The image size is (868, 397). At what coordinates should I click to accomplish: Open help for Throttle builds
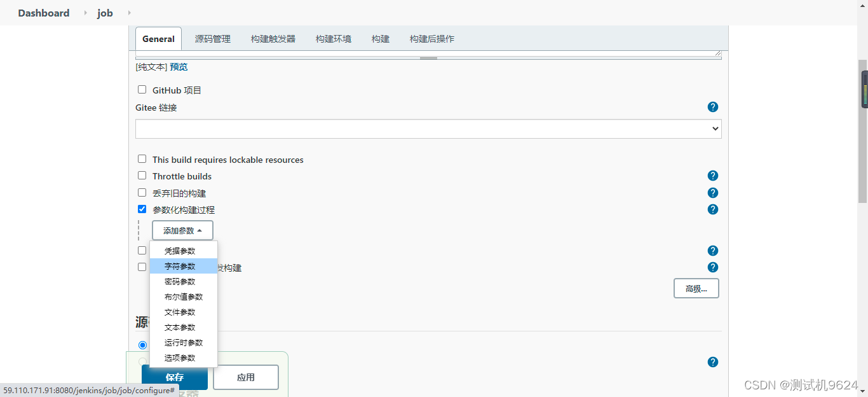713,176
